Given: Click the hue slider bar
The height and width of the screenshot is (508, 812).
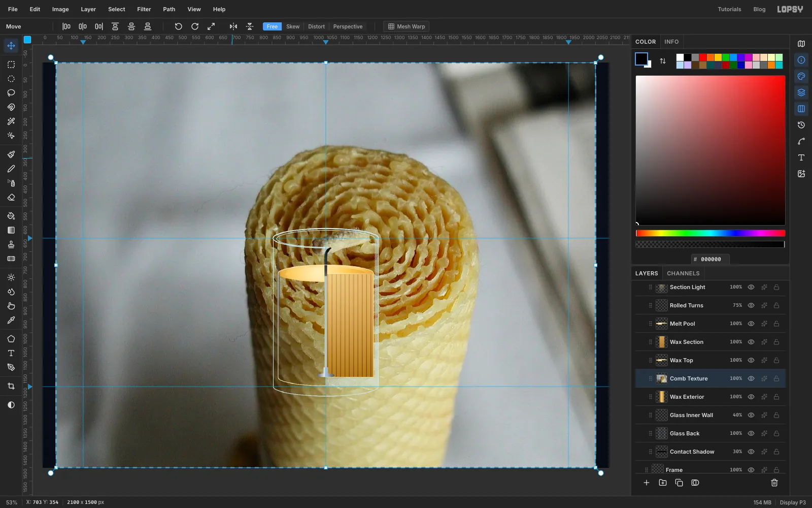Looking at the screenshot, I should pyautogui.click(x=710, y=233).
